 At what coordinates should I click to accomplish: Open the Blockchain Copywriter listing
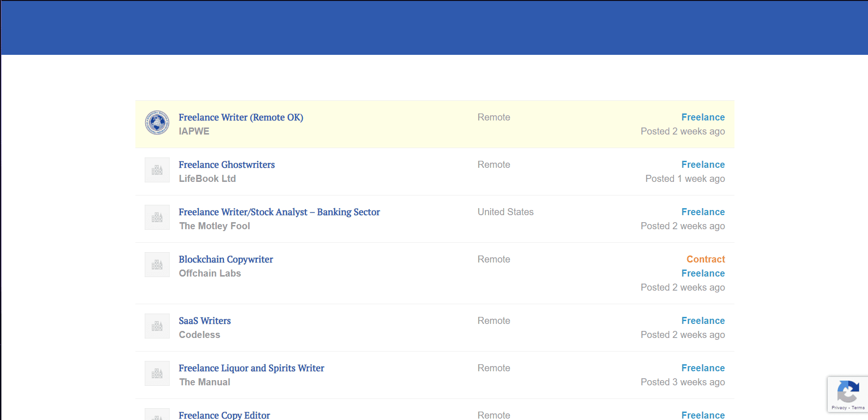coord(226,259)
